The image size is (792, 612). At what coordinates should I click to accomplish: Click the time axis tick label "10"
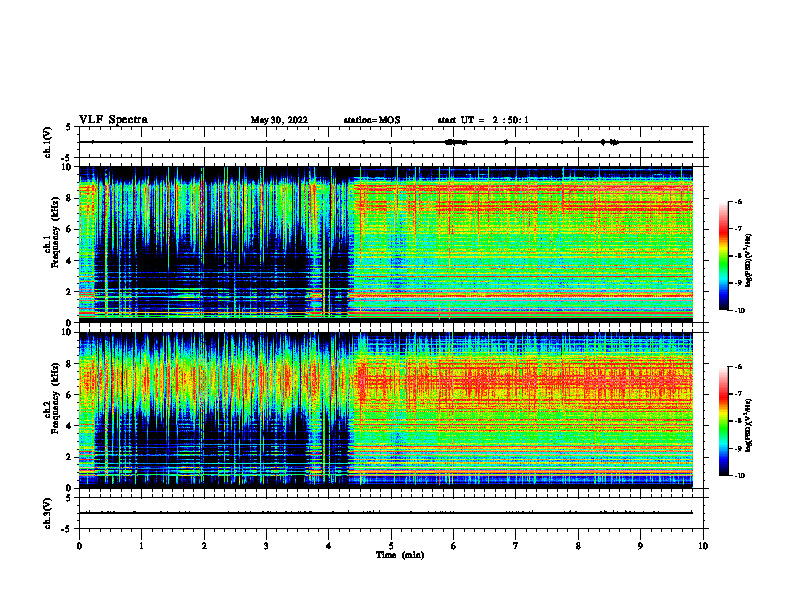coord(703,546)
